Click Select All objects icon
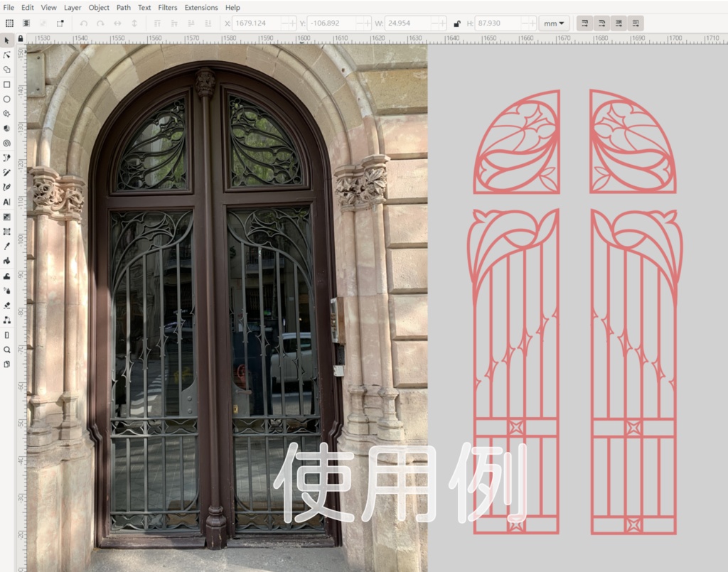Viewport: 728px width, 572px height. tap(9, 23)
